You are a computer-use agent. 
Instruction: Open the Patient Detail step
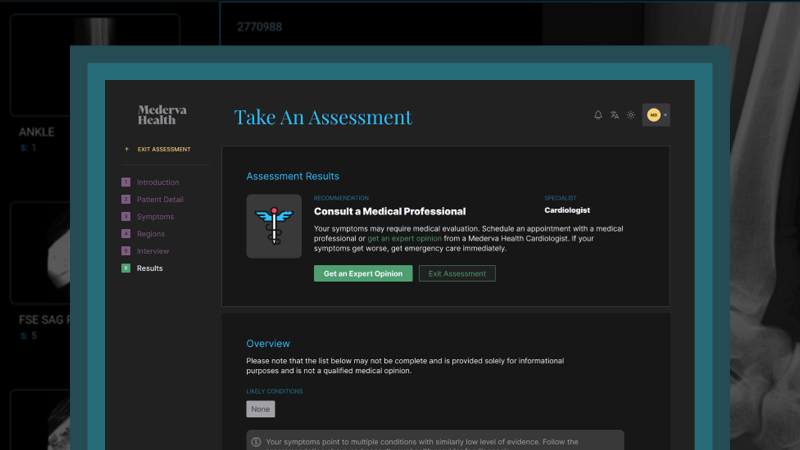(x=160, y=199)
